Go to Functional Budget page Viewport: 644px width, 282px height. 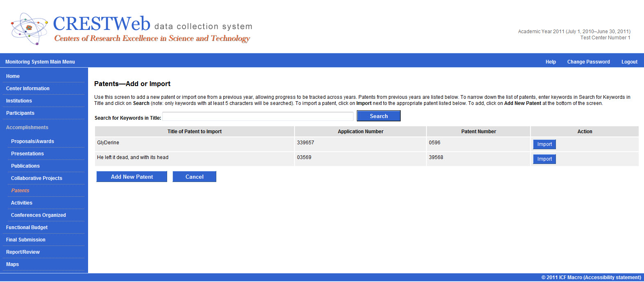pyautogui.click(x=27, y=227)
